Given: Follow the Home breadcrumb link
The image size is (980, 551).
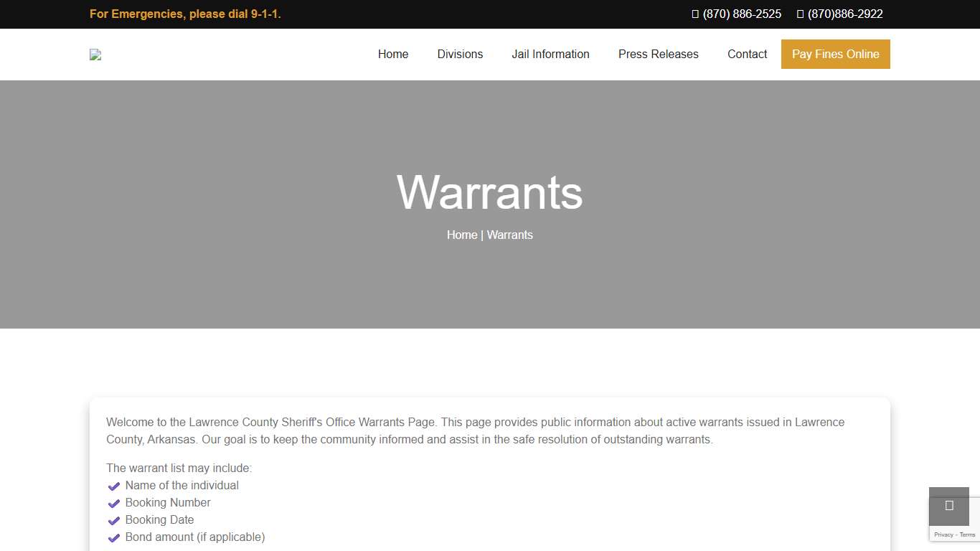Looking at the screenshot, I should pos(461,235).
